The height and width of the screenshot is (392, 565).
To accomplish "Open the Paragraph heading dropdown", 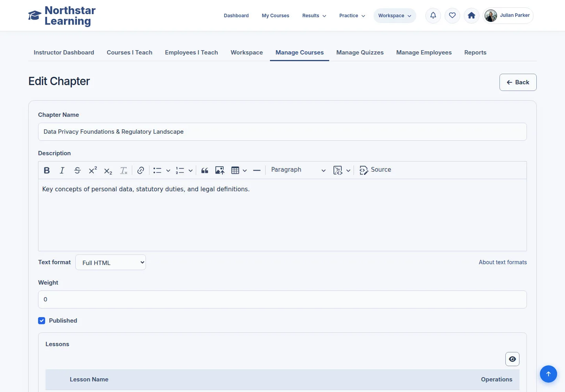I will pyautogui.click(x=298, y=170).
